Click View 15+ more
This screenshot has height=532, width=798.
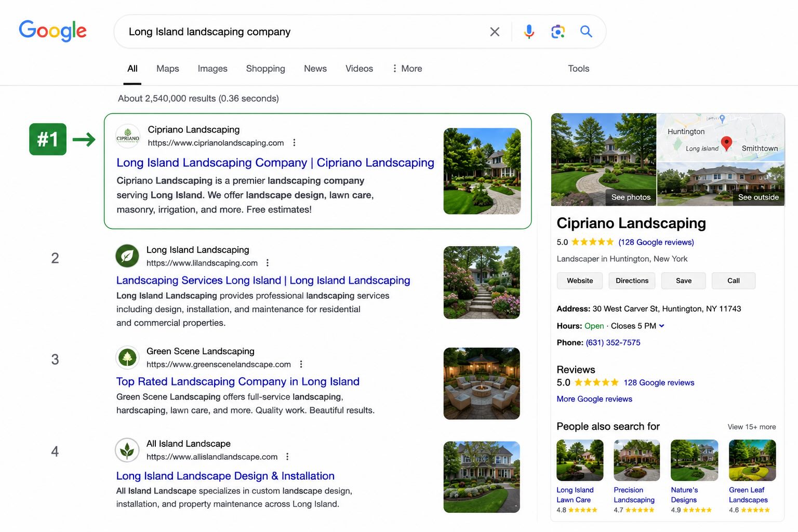[x=752, y=427]
